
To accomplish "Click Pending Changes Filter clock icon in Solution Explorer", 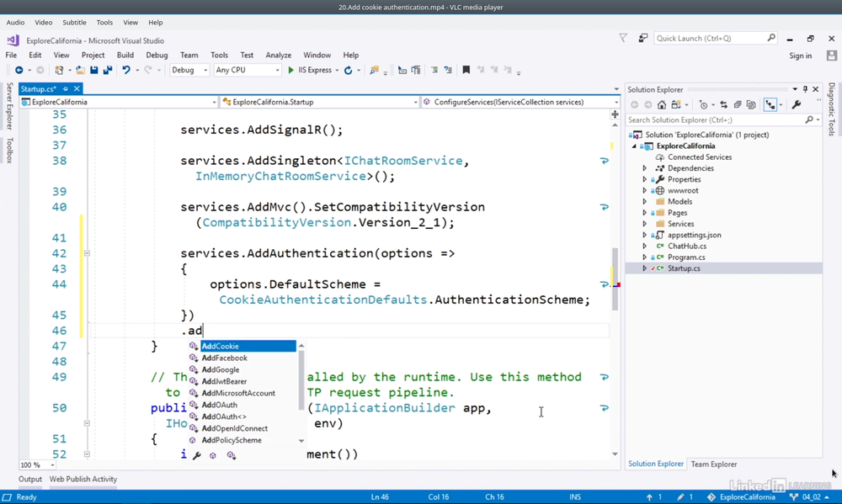I will 703,105.
